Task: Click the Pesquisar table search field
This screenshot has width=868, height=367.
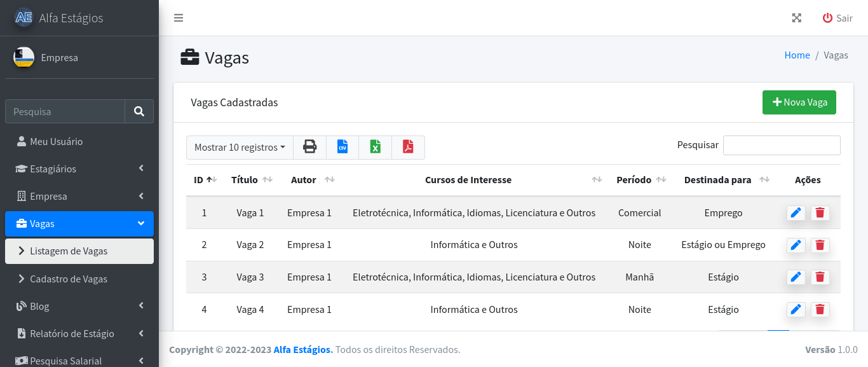Action: pos(781,145)
